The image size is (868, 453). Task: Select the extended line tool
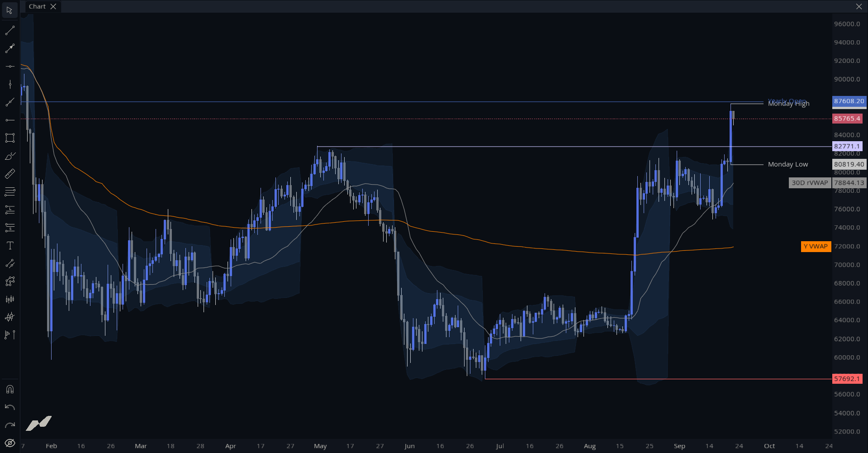coord(9,102)
